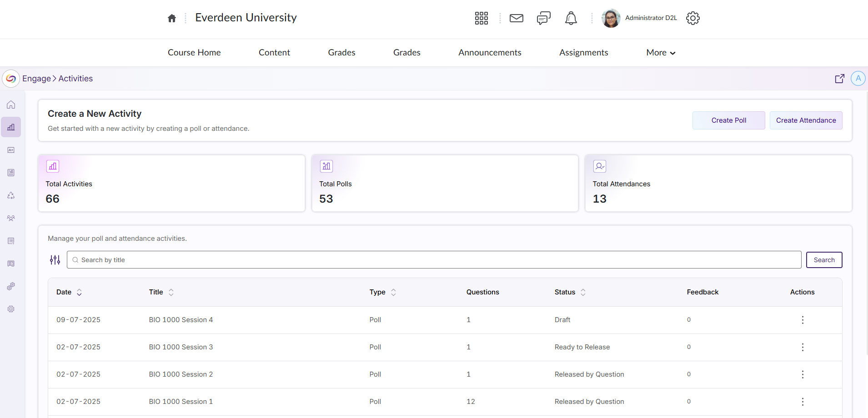Open the Grades item next to Announcements
This screenshot has width=868, height=418.
click(x=407, y=53)
